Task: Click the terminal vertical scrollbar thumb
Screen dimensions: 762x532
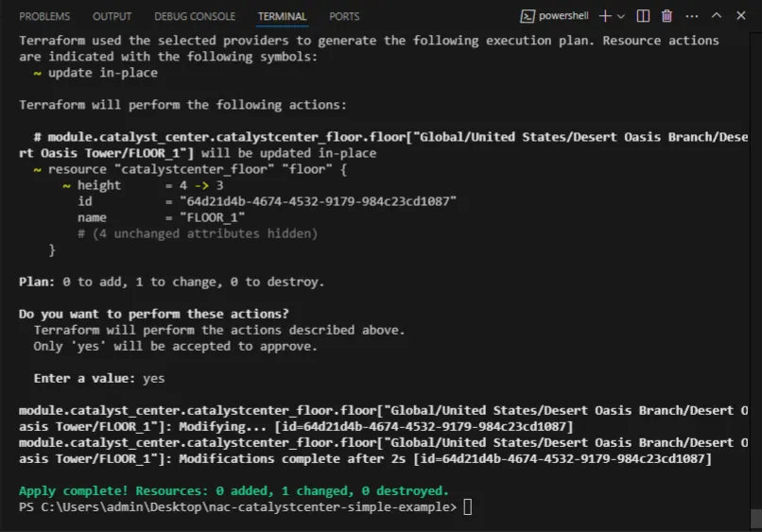Action: pyautogui.click(x=755, y=518)
